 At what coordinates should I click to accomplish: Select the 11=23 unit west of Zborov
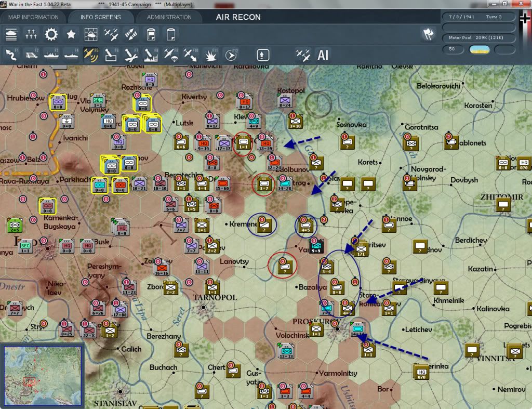(129, 287)
